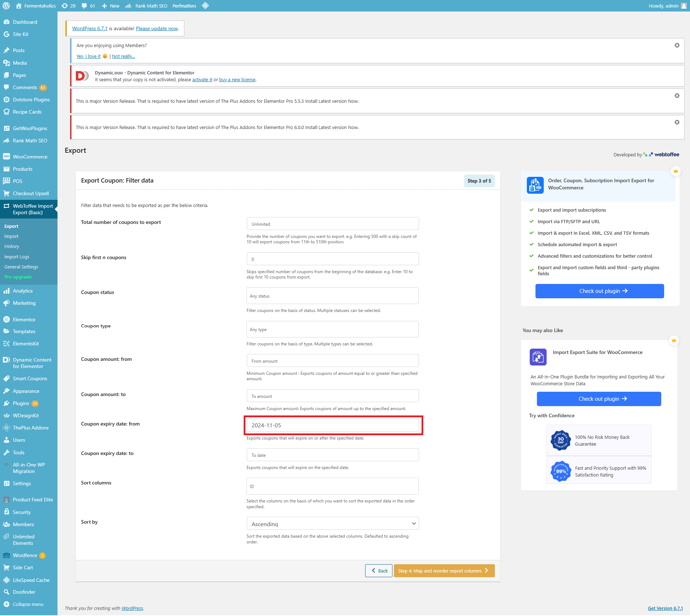Open the Sort by Ascending dropdown
The height and width of the screenshot is (616, 690).
click(333, 524)
